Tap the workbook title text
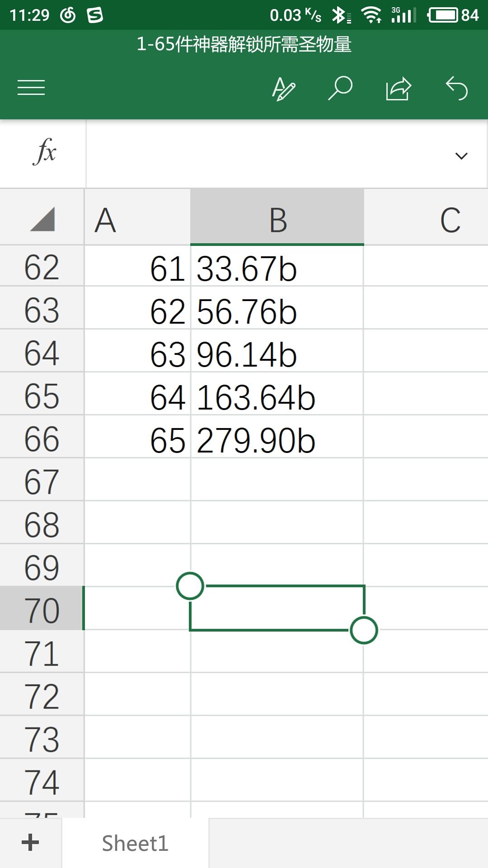 click(x=244, y=44)
